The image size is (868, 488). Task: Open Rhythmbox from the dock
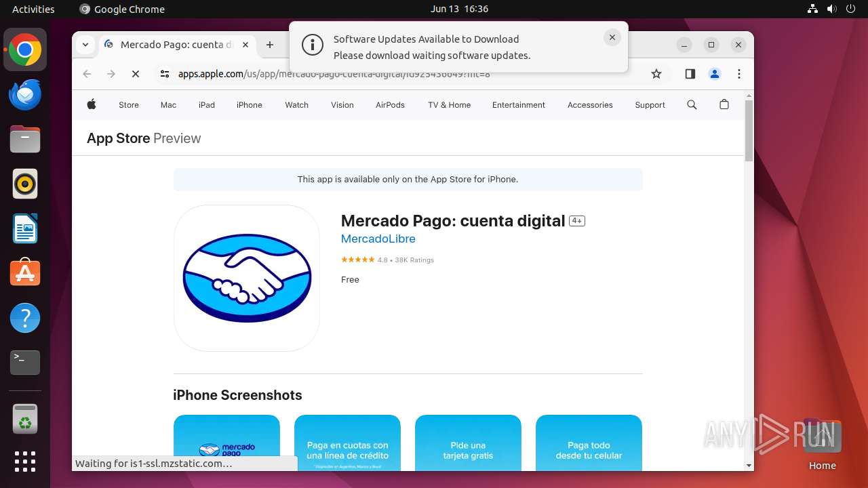[25, 184]
